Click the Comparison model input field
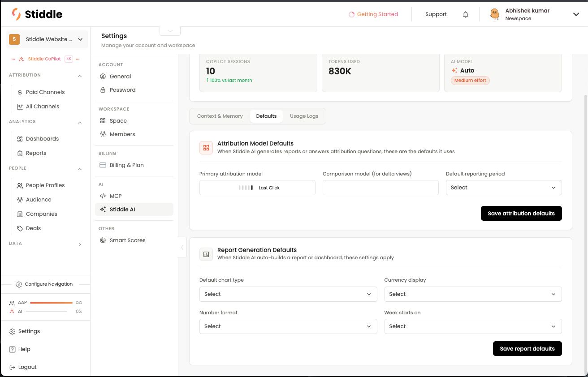 pos(380,188)
